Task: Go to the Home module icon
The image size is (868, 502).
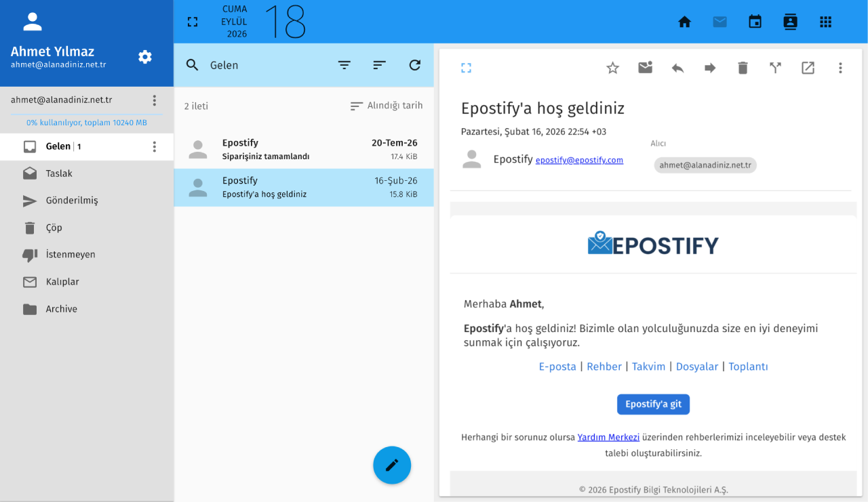Action: (685, 22)
